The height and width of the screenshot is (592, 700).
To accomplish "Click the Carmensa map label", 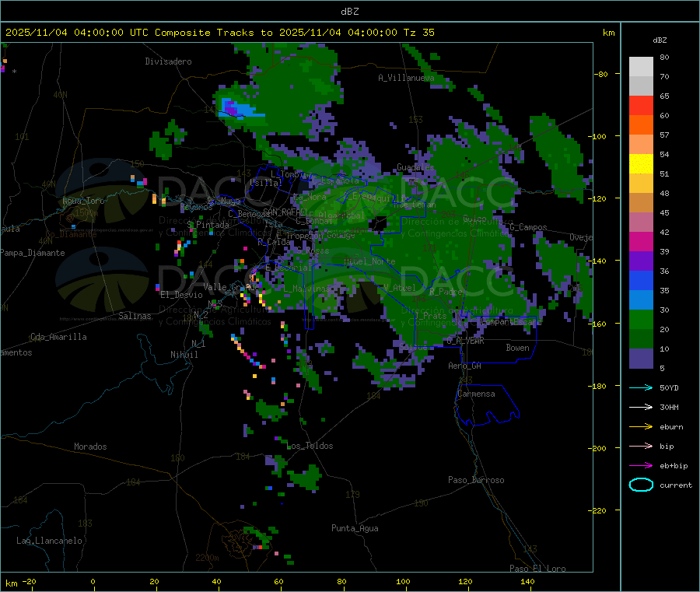I will (476, 394).
